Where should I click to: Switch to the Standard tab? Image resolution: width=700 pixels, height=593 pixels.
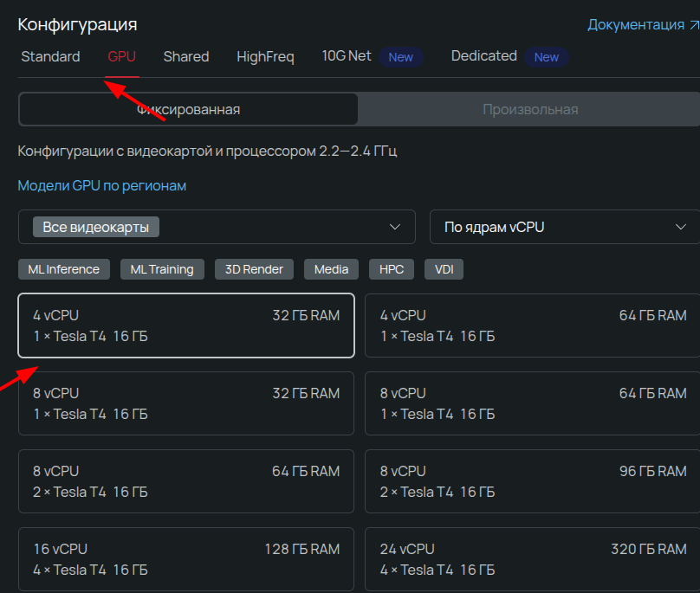[50, 56]
